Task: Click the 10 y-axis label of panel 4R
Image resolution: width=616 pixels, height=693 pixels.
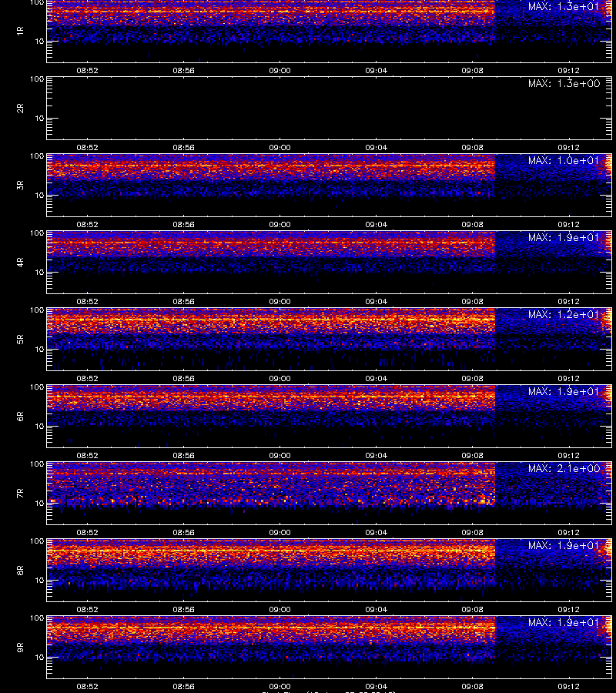Action: pyautogui.click(x=39, y=273)
